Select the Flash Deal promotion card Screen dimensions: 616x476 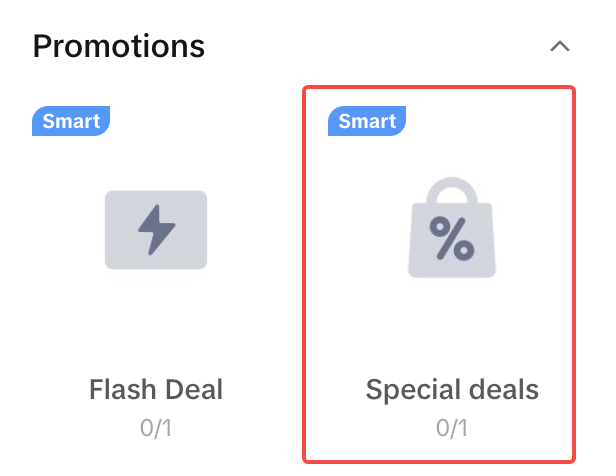[x=156, y=320]
